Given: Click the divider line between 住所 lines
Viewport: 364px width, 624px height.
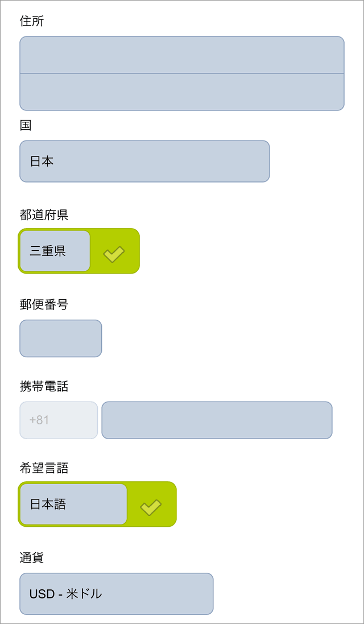Looking at the screenshot, I should [182, 73].
